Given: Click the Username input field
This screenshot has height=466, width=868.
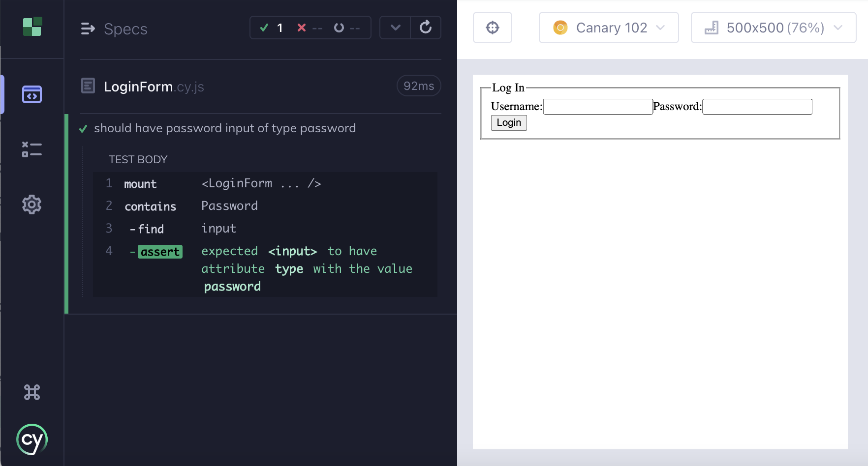Looking at the screenshot, I should pyautogui.click(x=597, y=106).
